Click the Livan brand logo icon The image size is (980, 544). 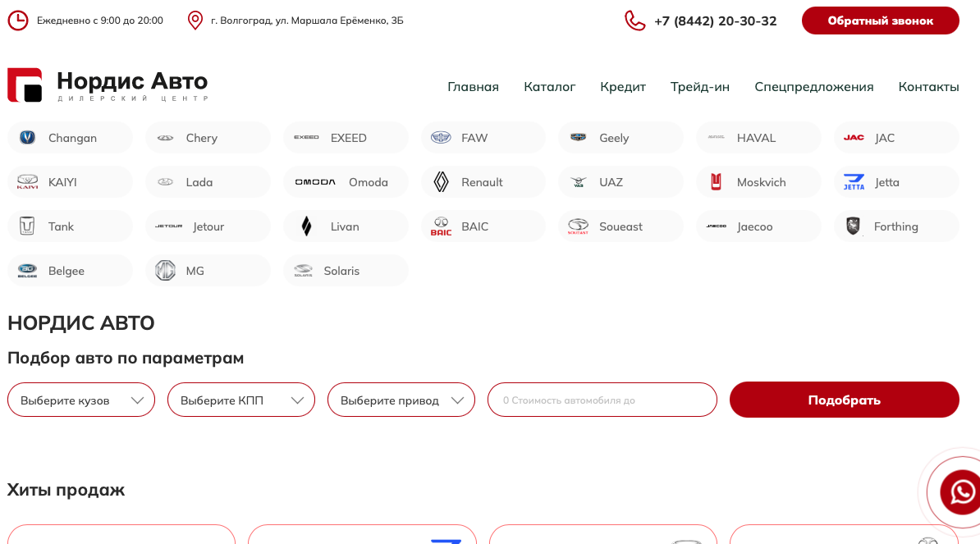point(306,226)
